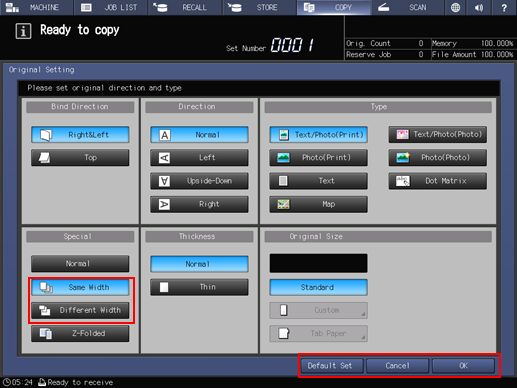This screenshot has width=517, height=388.
Task: Select Thin thickness
Action: pyautogui.click(x=199, y=287)
